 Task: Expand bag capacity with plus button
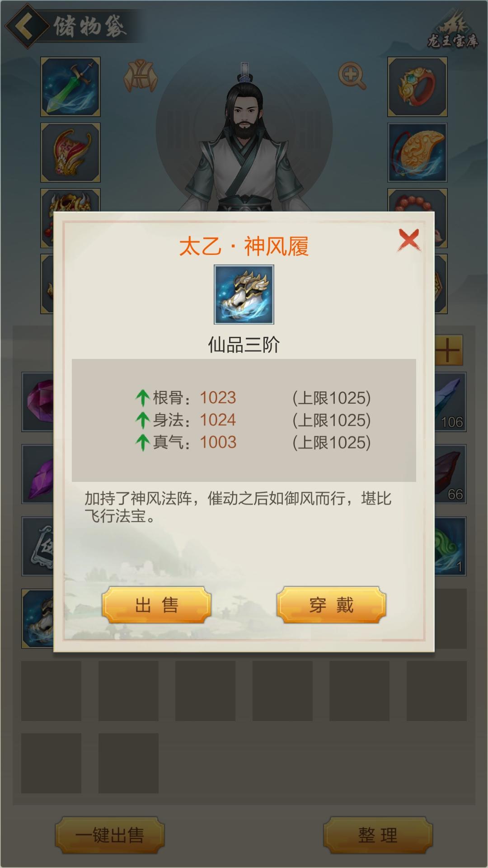[449, 350]
